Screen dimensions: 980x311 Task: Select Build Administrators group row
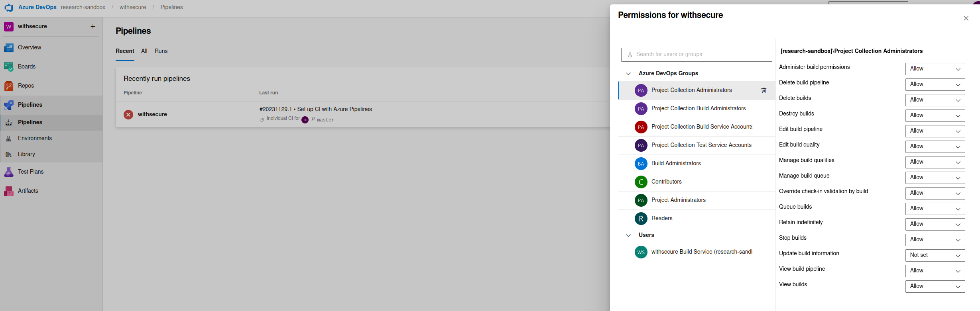point(697,164)
